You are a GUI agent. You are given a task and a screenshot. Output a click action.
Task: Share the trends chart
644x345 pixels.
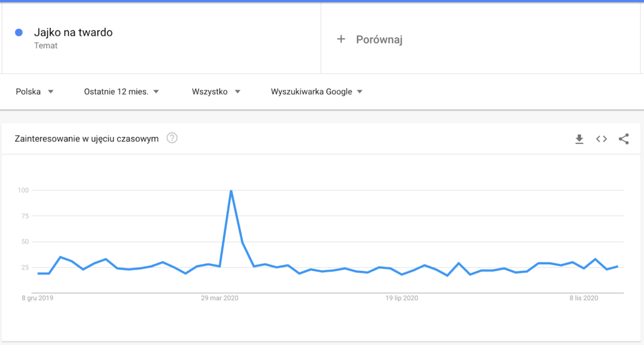pos(624,139)
